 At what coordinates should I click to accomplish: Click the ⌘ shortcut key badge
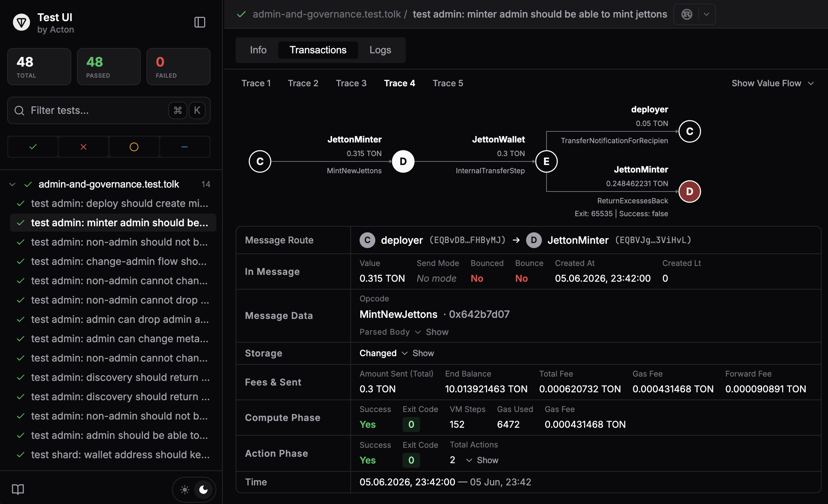[178, 111]
